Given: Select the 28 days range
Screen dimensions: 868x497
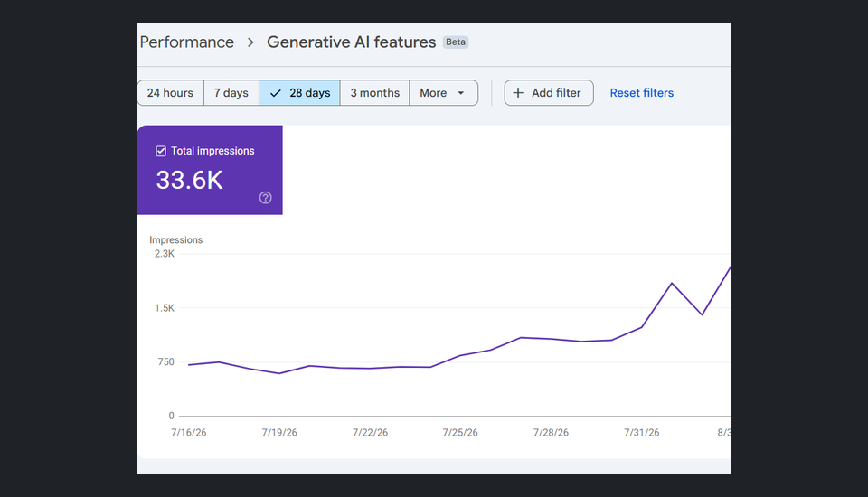Looking at the screenshot, I should pos(299,93).
